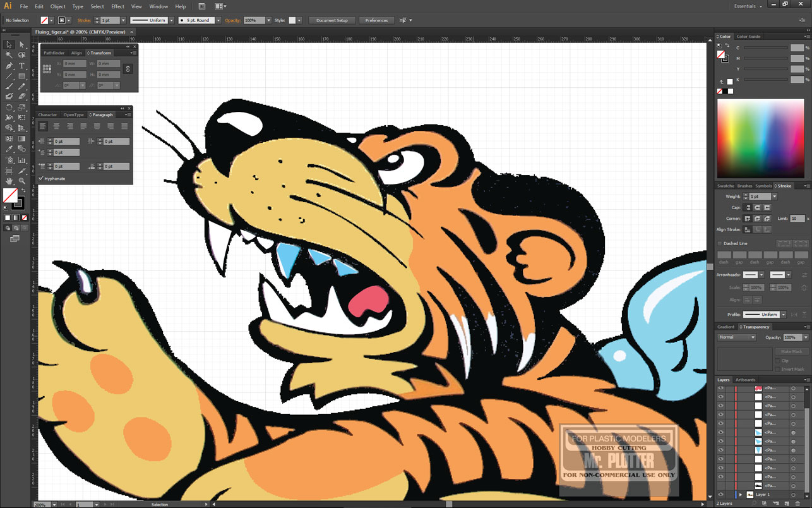This screenshot has height=508, width=812.
Task: Open the Object menu
Action: point(58,6)
